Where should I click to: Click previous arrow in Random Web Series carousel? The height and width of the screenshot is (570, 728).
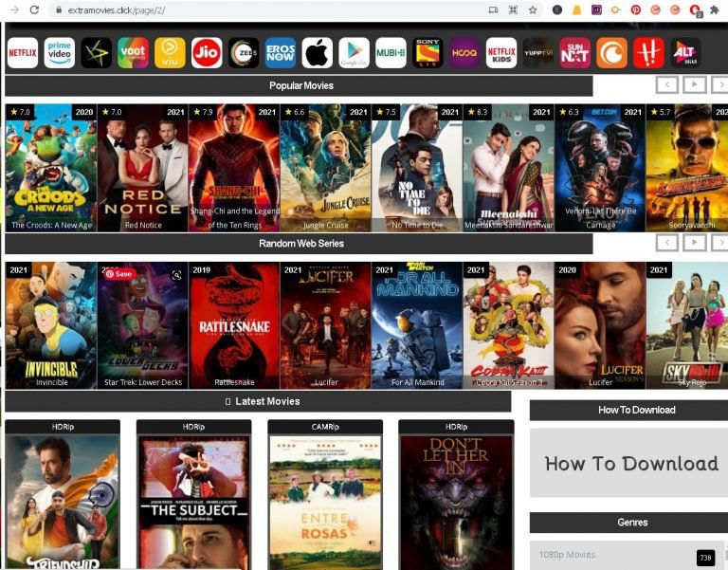(x=667, y=242)
